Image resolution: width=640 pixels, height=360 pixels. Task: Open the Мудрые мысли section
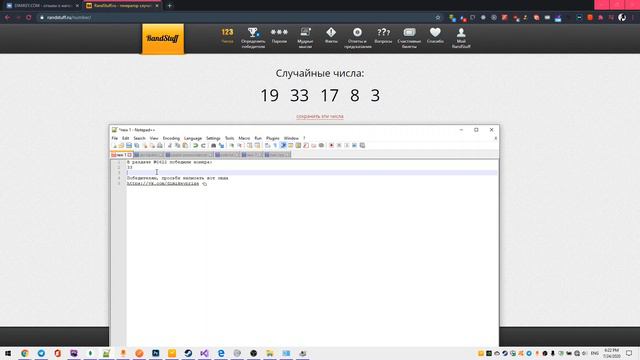point(305,38)
